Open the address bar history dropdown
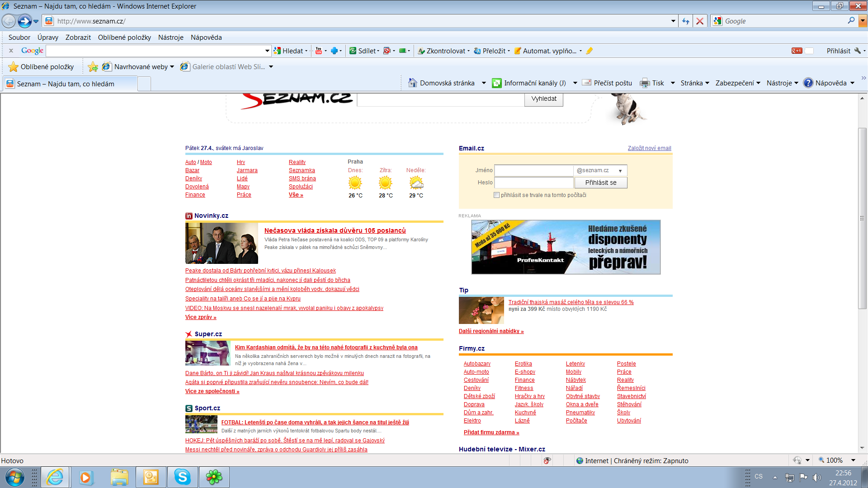This screenshot has width=868, height=488. [673, 21]
